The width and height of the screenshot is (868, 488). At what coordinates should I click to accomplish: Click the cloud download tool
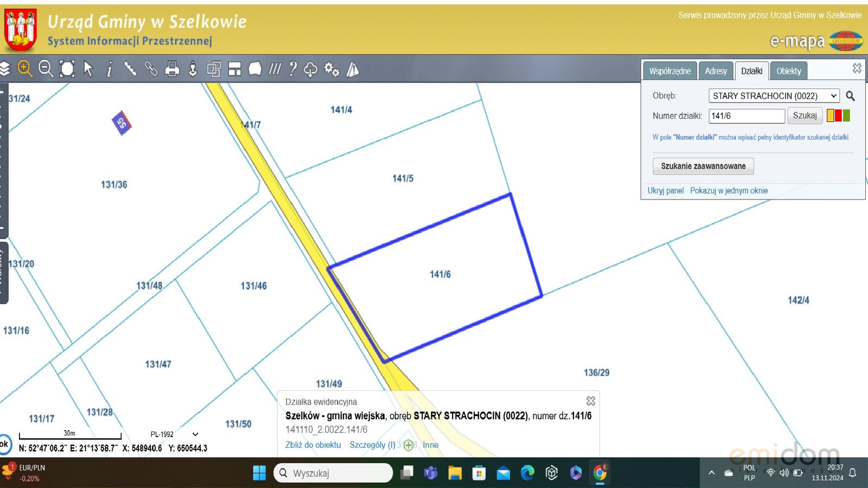(310, 69)
